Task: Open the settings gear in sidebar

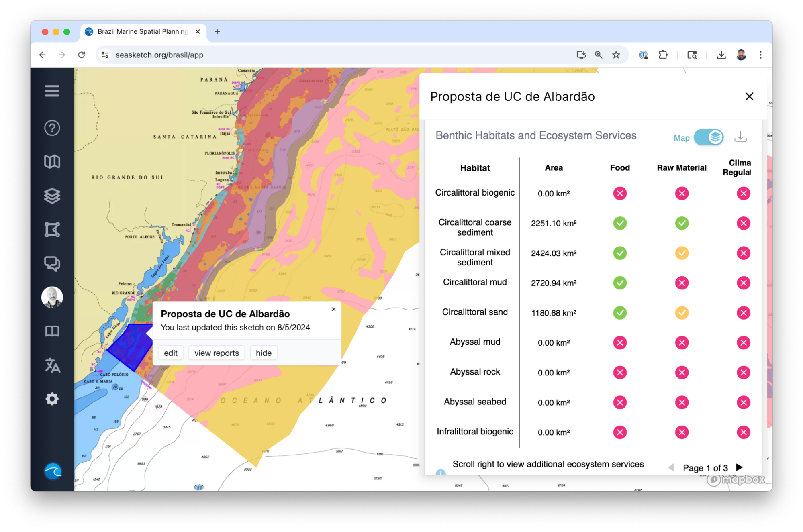Action: (x=52, y=399)
